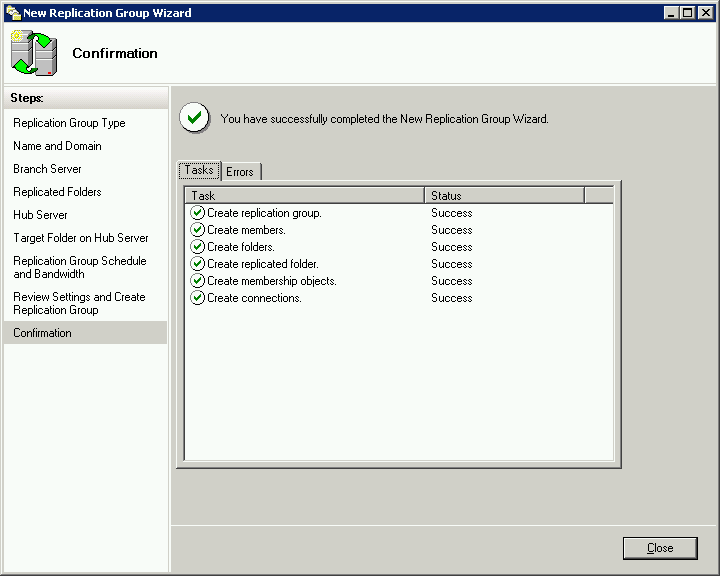
Task: Select the Tasks tab
Action: [199, 171]
